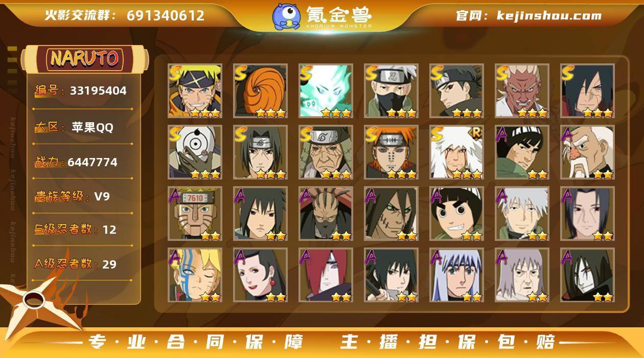Select the account number 33195404 field

coord(81,91)
